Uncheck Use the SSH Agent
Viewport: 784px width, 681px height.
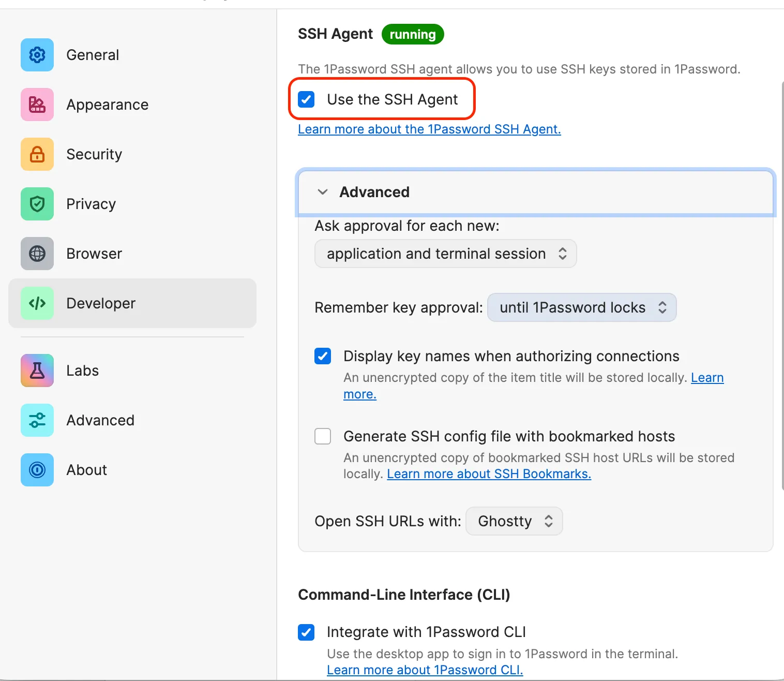click(x=306, y=99)
